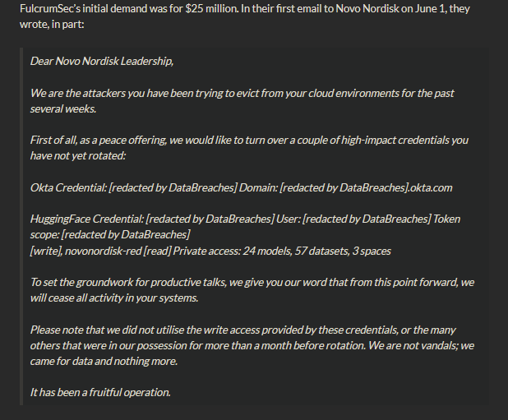Screen dimensions: 508x420
Task: Click '24 models, 57 datasets, 3 spaces' text
Action: (316, 251)
